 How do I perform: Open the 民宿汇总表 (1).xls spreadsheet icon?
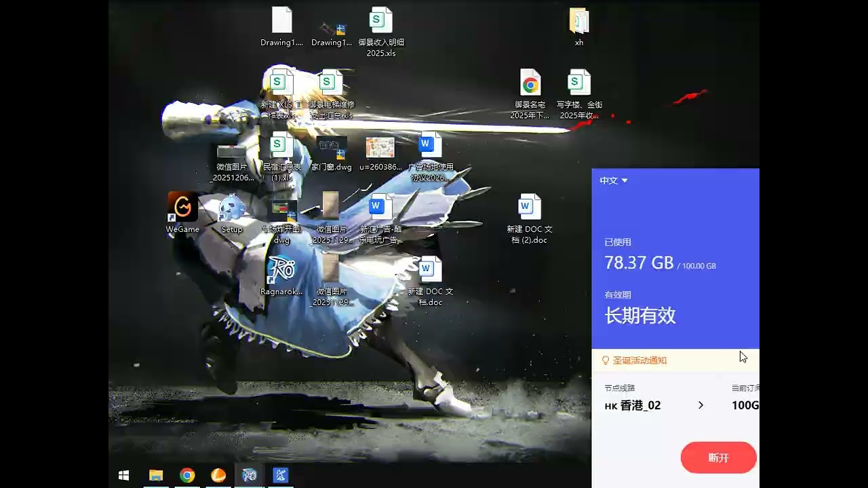tap(281, 145)
